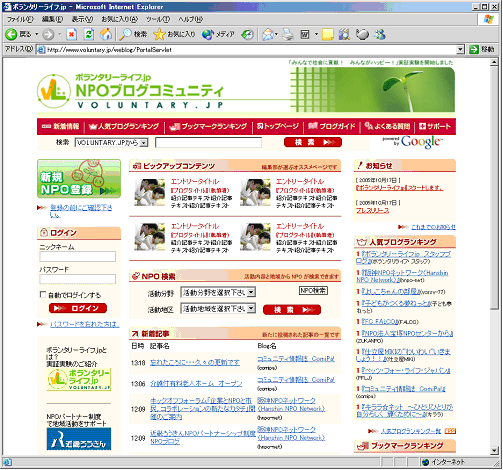
Task: Open the ヘルプ (Help) menu
Action: pyautogui.click(x=190, y=19)
